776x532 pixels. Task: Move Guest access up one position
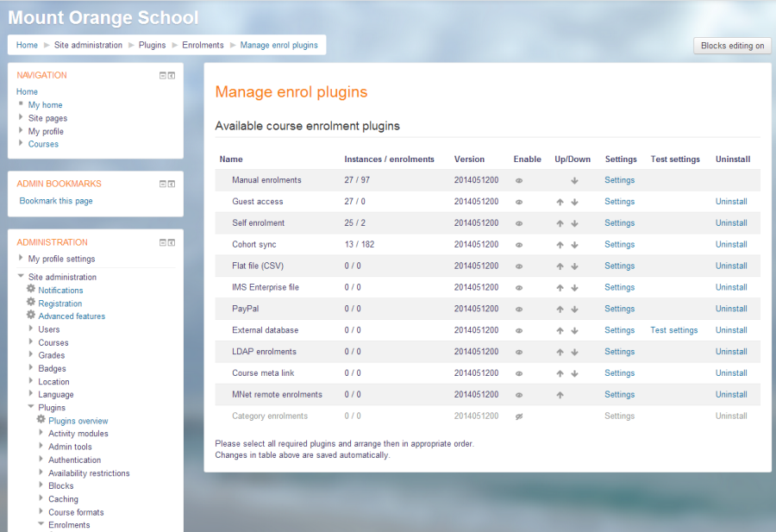click(x=560, y=201)
